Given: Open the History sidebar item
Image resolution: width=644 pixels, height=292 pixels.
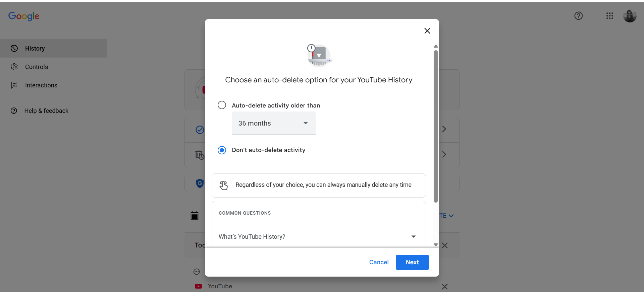Looking at the screenshot, I should [54, 49].
